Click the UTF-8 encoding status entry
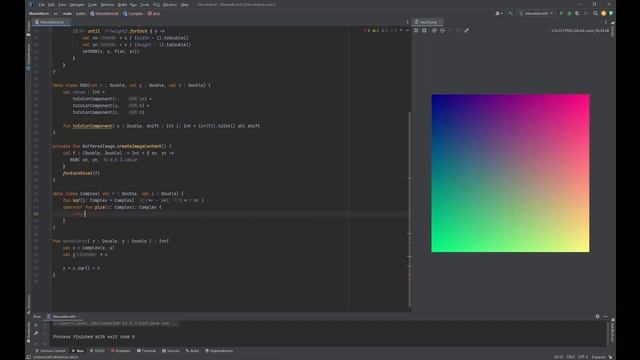640x360 pixels. pos(583,357)
